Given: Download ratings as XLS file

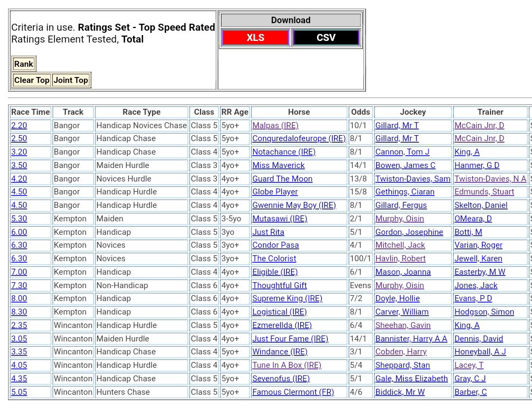Looking at the screenshot, I should (x=255, y=38).
